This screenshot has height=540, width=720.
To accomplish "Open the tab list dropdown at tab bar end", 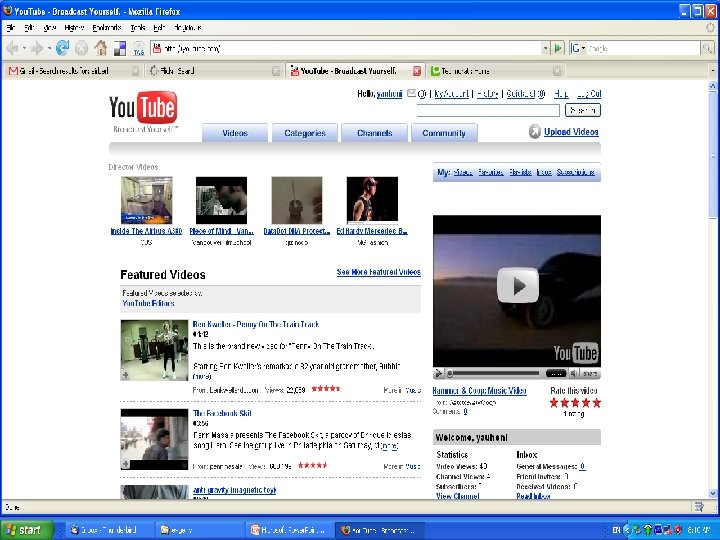I will [712, 71].
